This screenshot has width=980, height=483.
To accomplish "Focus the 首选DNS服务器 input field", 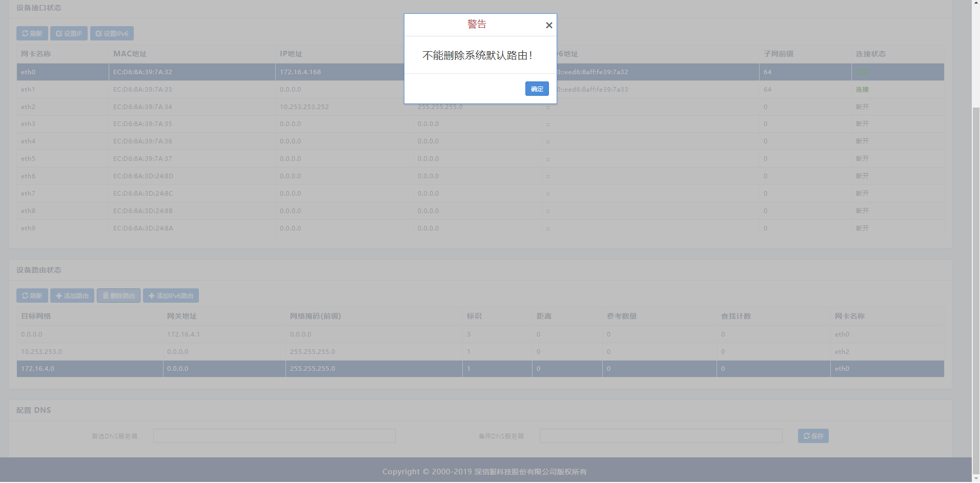I will coord(274,436).
